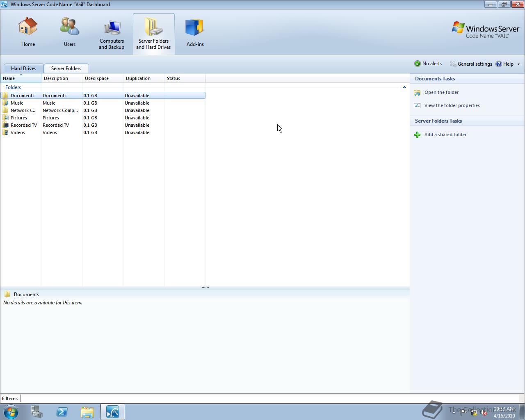Sort by the Used space column header

[103, 78]
